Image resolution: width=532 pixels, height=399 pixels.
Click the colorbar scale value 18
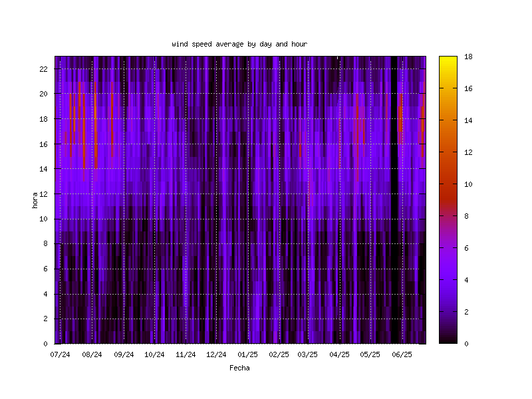468,57
